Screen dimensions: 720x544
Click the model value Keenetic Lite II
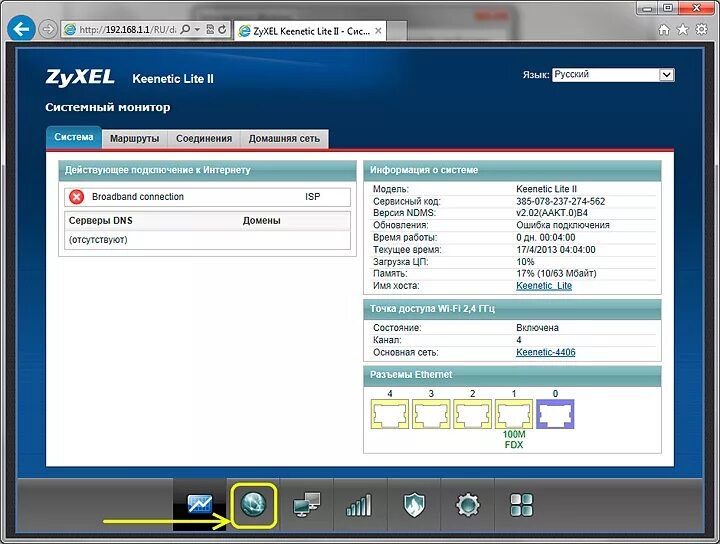click(x=546, y=189)
